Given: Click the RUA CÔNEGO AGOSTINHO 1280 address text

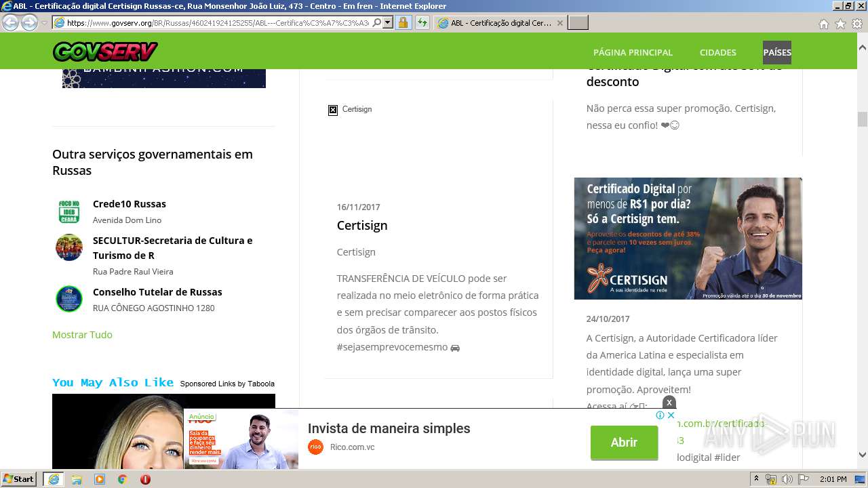Looking at the screenshot, I should click(x=154, y=308).
